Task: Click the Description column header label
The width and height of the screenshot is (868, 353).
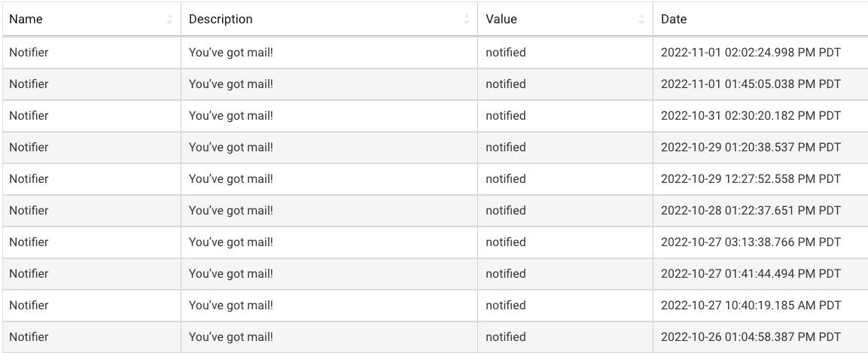Action: (221, 19)
